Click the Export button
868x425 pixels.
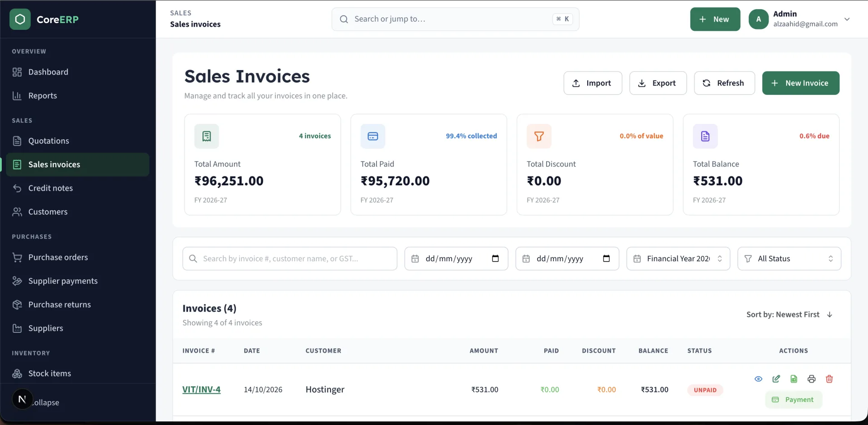[x=658, y=83]
